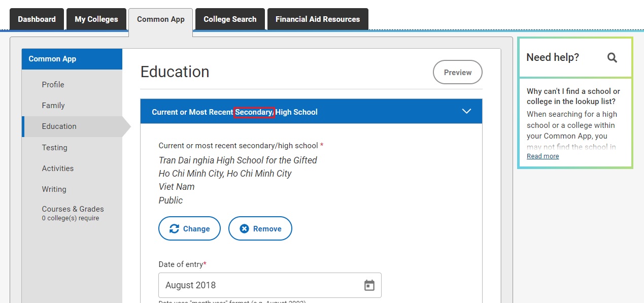Go to the Writing section
Image resolution: width=644 pixels, height=303 pixels.
(x=54, y=189)
